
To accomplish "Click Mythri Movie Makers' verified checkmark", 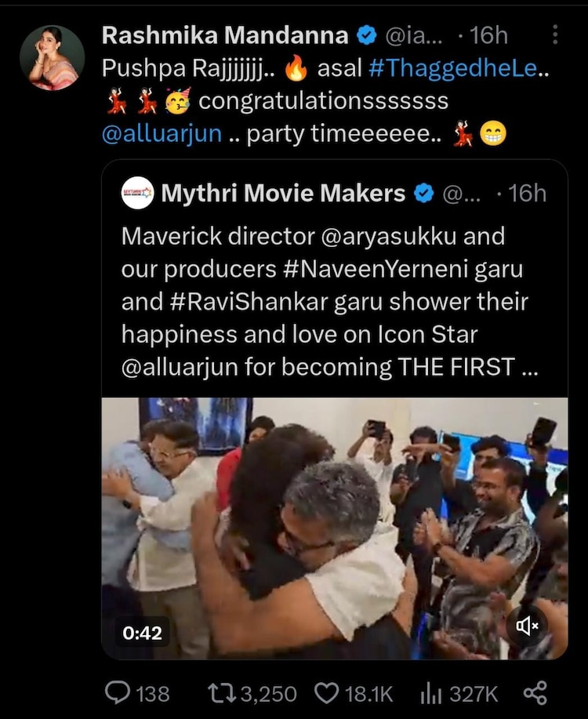I will 423,192.
